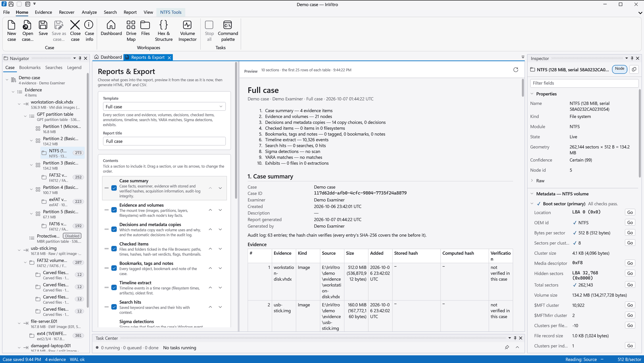Click Go next to OEM id

[630, 222]
